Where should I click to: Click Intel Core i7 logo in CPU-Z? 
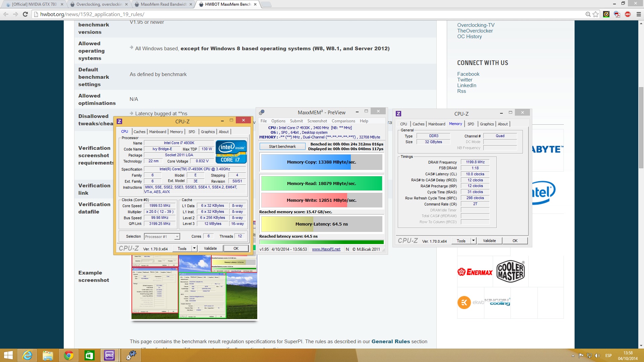tap(231, 152)
